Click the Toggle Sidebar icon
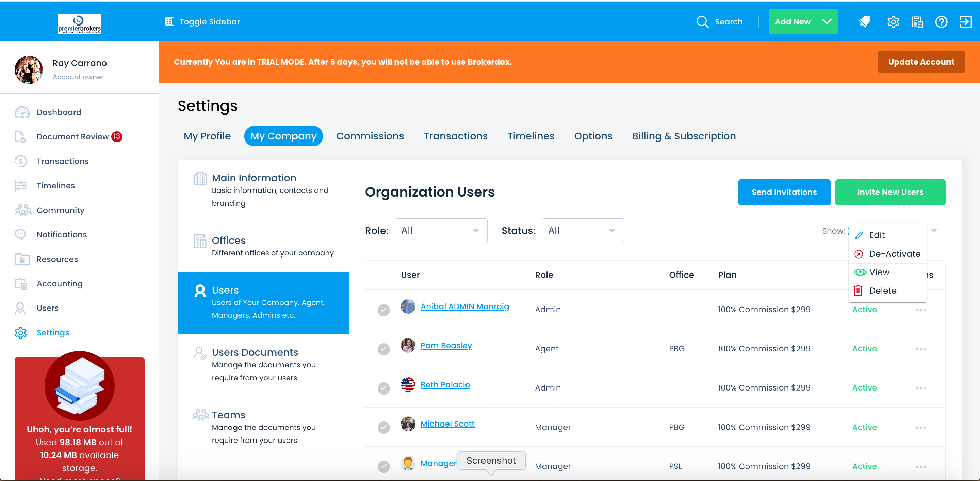This screenshot has height=481, width=980. pos(169,22)
